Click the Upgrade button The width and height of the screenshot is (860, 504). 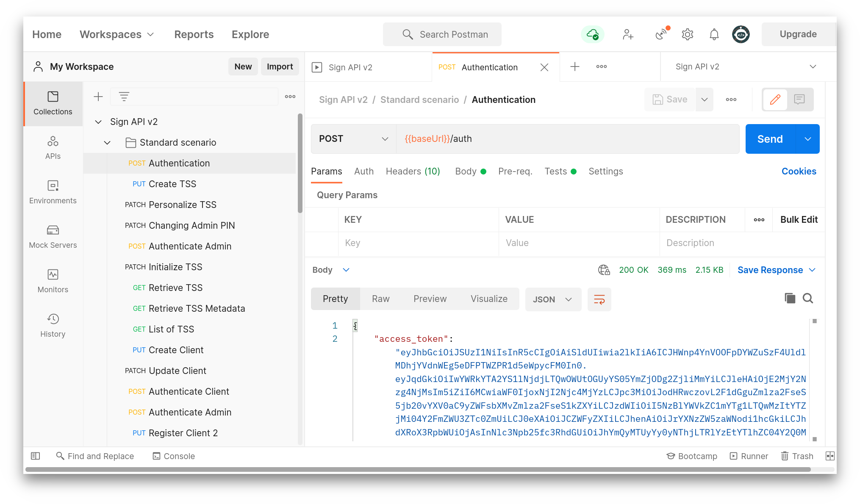pyautogui.click(x=798, y=34)
